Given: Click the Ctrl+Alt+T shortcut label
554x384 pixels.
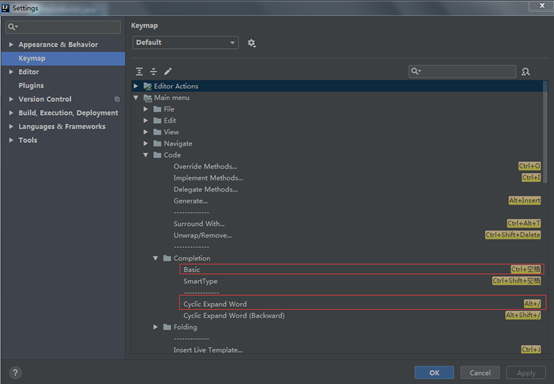Looking at the screenshot, I should click(x=524, y=223).
